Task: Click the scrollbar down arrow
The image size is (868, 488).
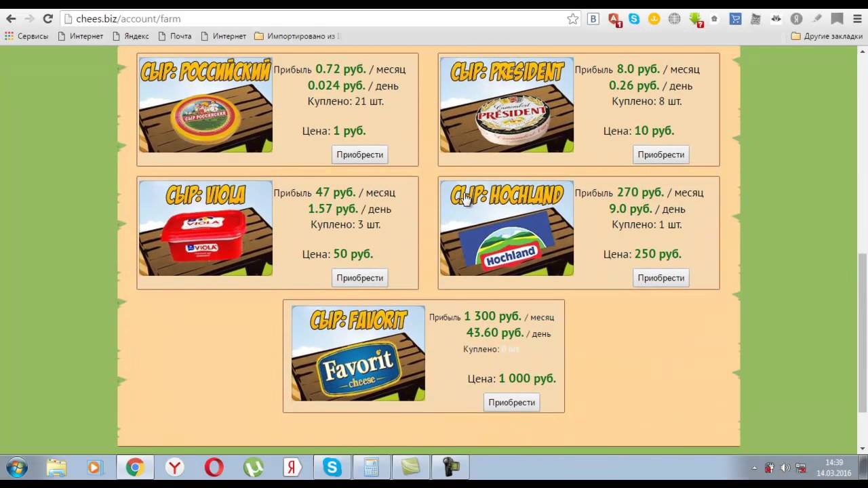Action: [x=862, y=449]
